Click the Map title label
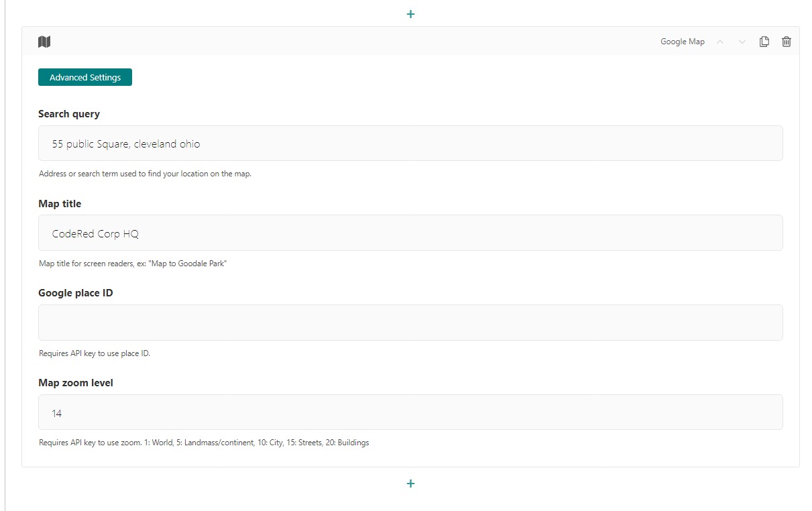The height and width of the screenshot is (511, 812). coord(60,204)
